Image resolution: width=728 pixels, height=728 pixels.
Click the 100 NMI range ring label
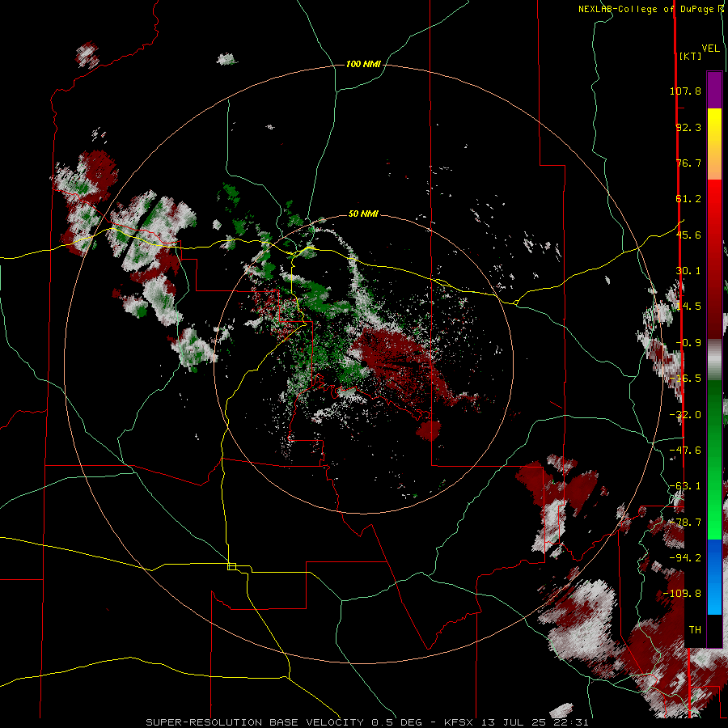tap(363, 64)
